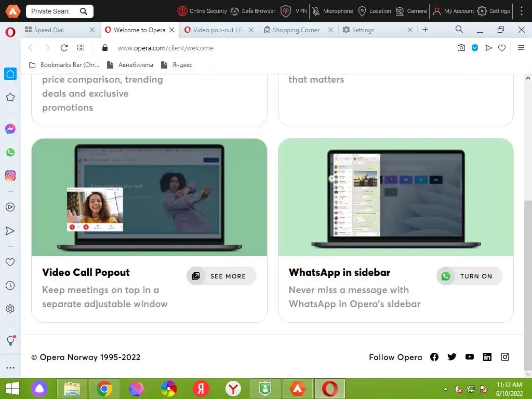This screenshot has width=532, height=399.
Task: Open Instagram in Opera sidebar
Action: click(x=10, y=176)
